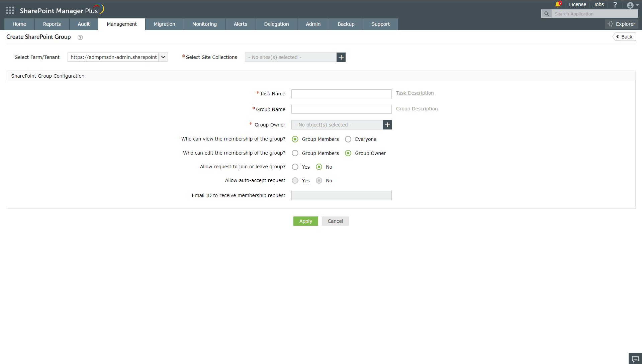Add site collections with plus icon
642x364 pixels.
click(x=341, y=57)
